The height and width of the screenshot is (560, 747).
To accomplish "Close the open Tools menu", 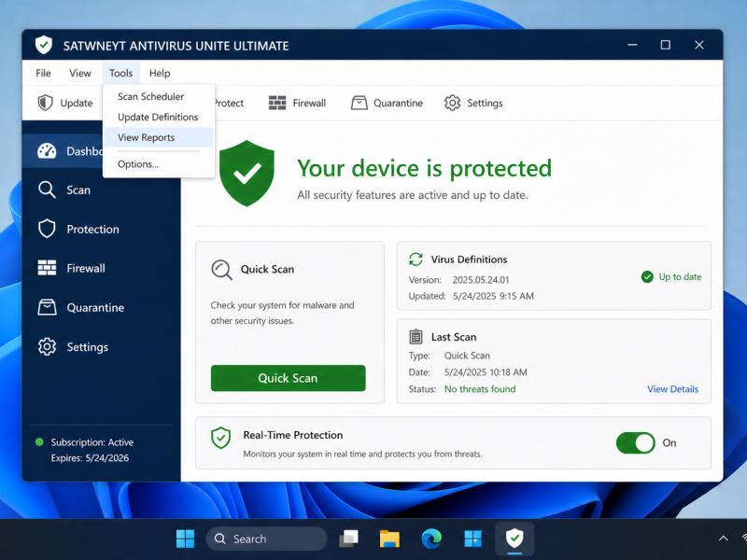I will click(121, 74).
